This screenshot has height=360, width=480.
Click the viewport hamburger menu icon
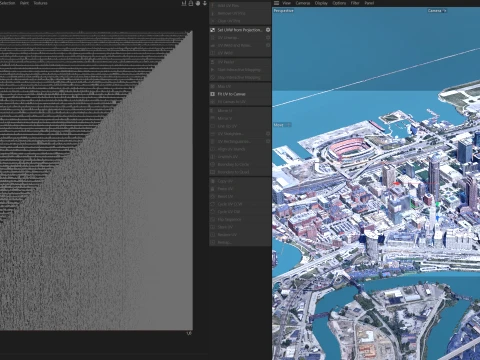pos(276,3)
